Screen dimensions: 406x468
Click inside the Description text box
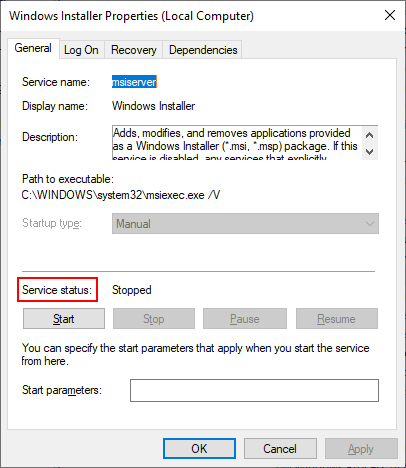coord(237,143)
